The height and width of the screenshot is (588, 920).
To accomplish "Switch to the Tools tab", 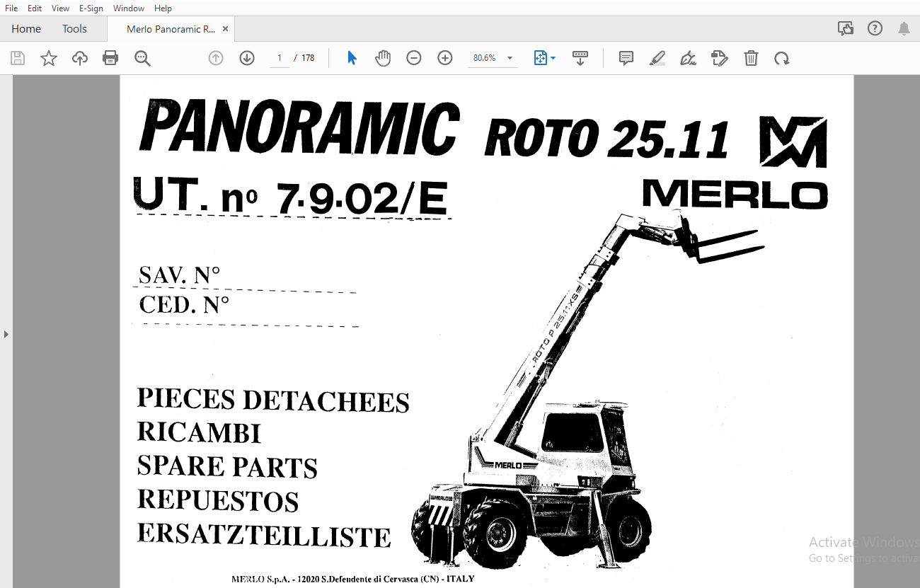I will point(74,29).
